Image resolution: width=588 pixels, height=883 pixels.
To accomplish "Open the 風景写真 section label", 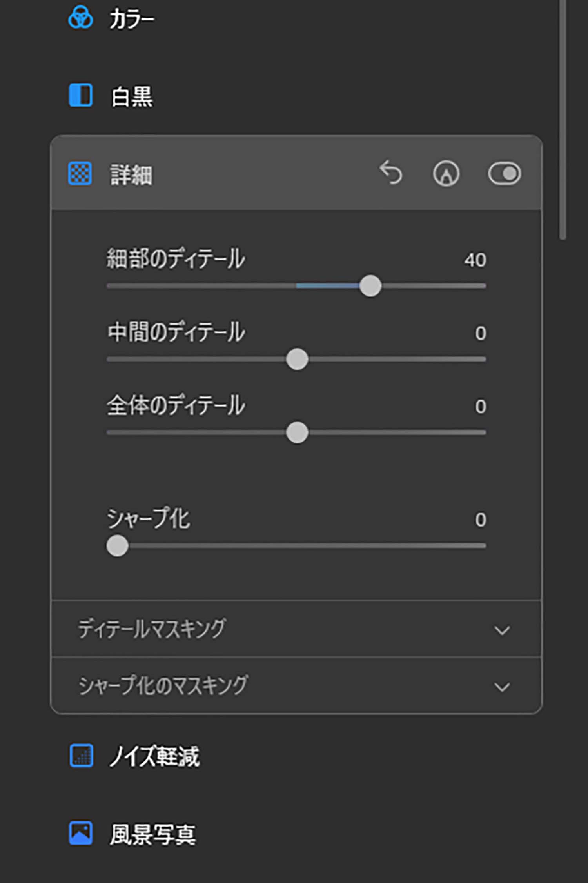I will (152, 834).
